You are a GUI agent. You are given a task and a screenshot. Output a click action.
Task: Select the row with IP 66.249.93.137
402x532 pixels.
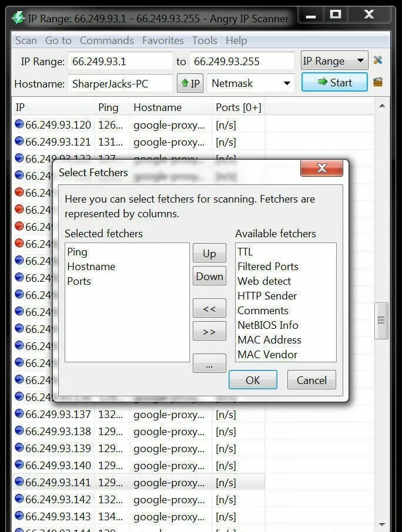(x=139, y=415)
